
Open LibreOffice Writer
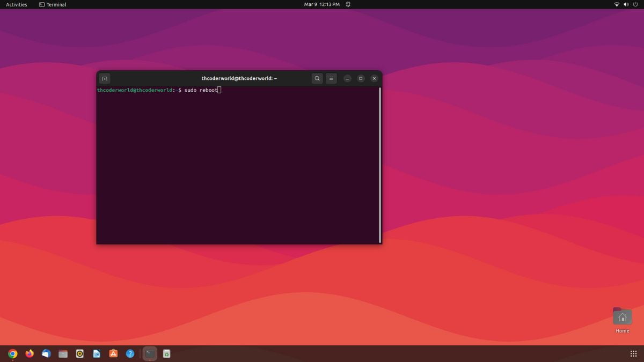click(x=97, y=353)
